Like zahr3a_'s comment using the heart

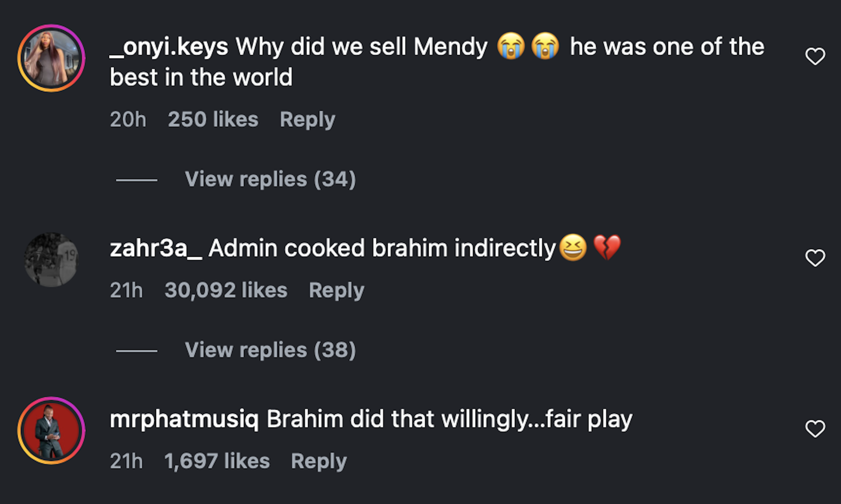tap(815, 258)
